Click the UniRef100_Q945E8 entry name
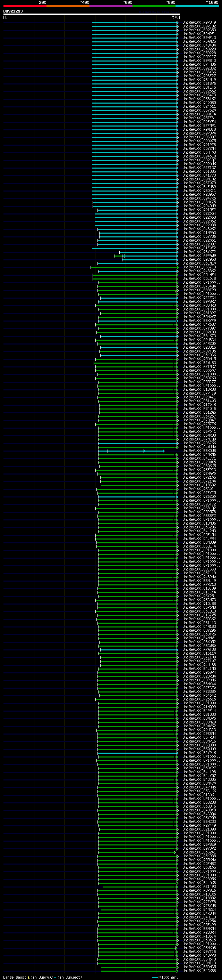The height and width of the screenshot is (980, 222). click(x=199, y=156)
